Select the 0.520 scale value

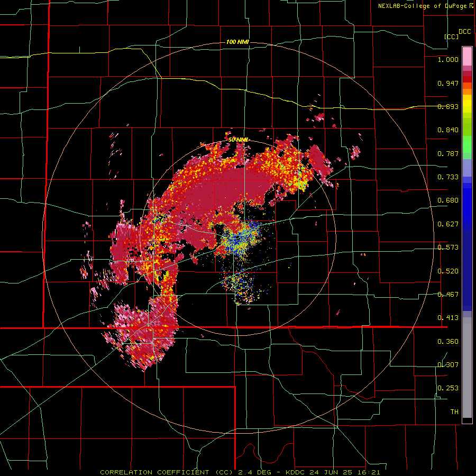point(448,271)
